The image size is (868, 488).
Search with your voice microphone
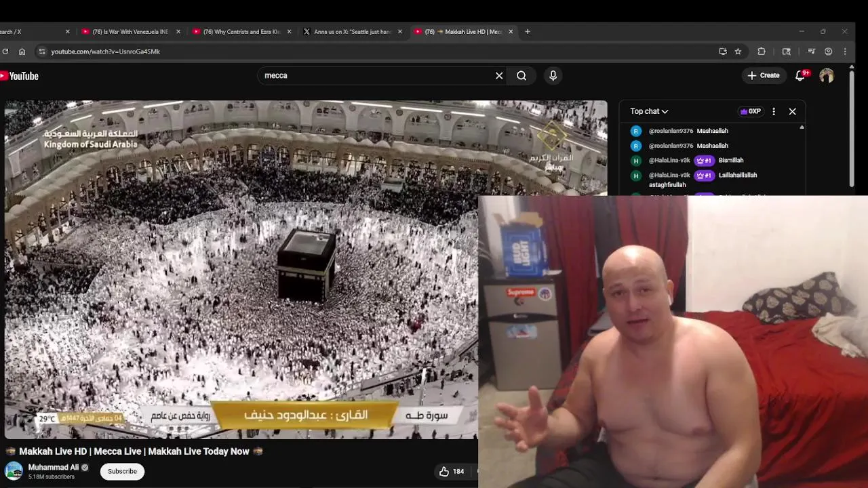[553, 76]
